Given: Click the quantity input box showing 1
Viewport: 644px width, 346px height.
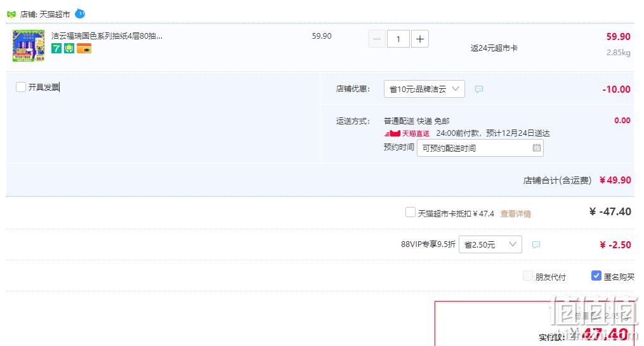Looking at the screenshot, I should click(x=398, y=39).
